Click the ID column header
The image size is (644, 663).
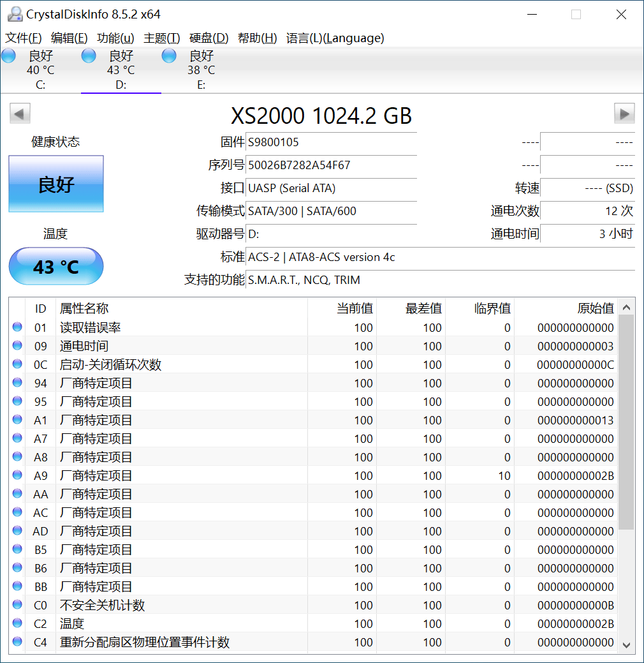point(41,308)
